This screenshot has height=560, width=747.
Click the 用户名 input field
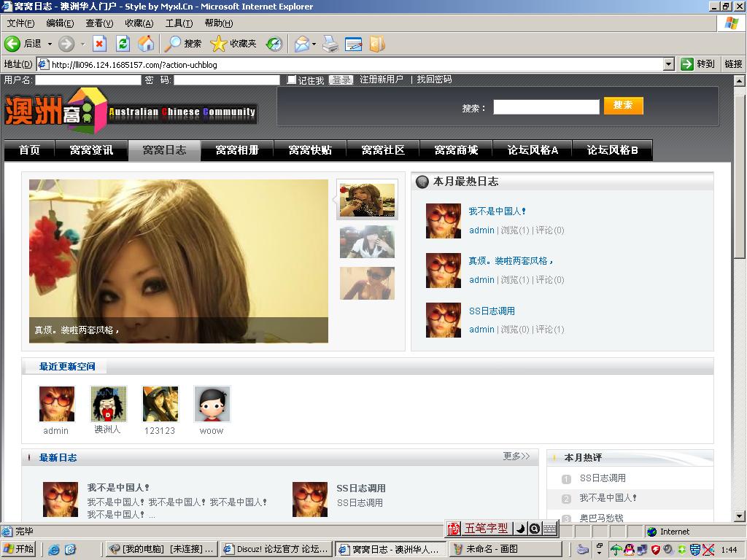[88, 80]
